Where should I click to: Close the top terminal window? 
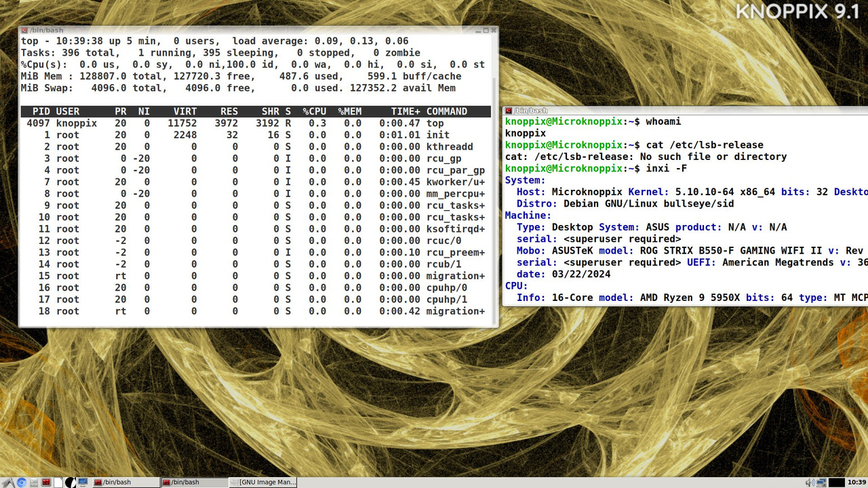[494, 30]
